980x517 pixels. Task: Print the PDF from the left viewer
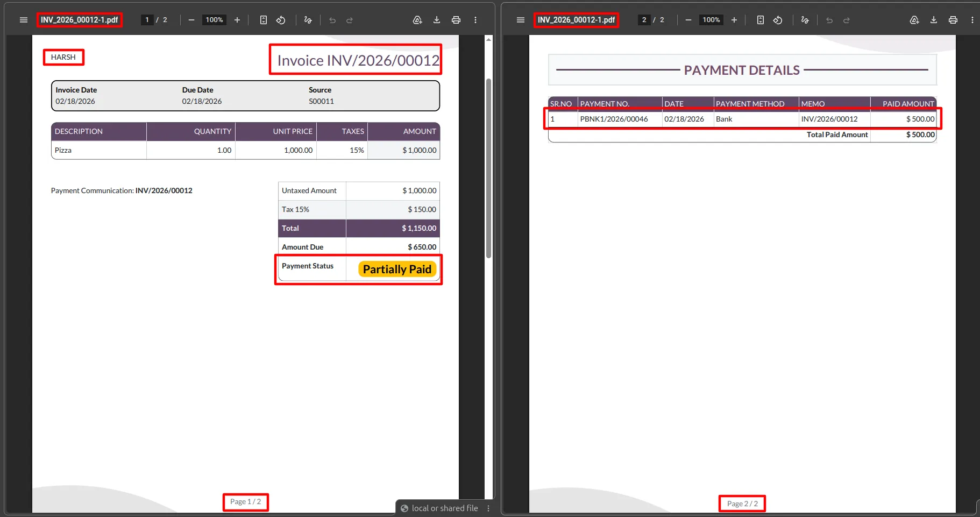[x=456, y=20]
